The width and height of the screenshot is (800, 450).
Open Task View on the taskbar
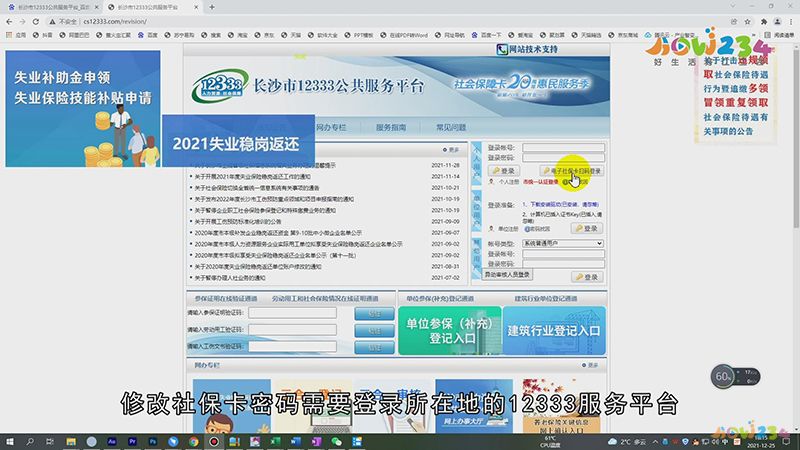coord(49,441)
